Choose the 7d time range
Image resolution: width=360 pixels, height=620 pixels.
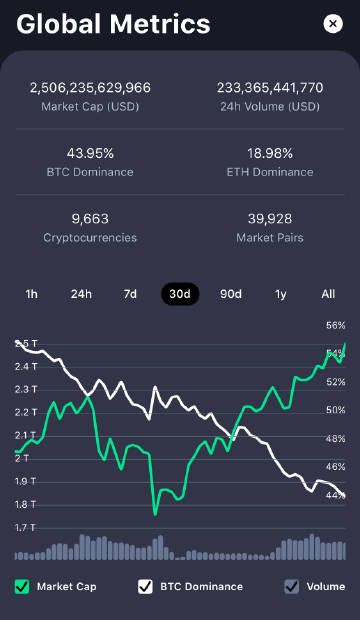coord(130,294)
